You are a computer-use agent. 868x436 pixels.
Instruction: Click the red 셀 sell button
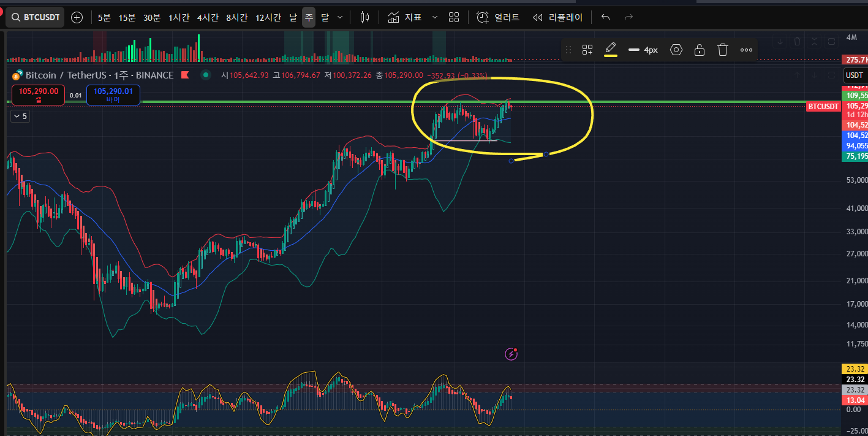click(38, 94)
